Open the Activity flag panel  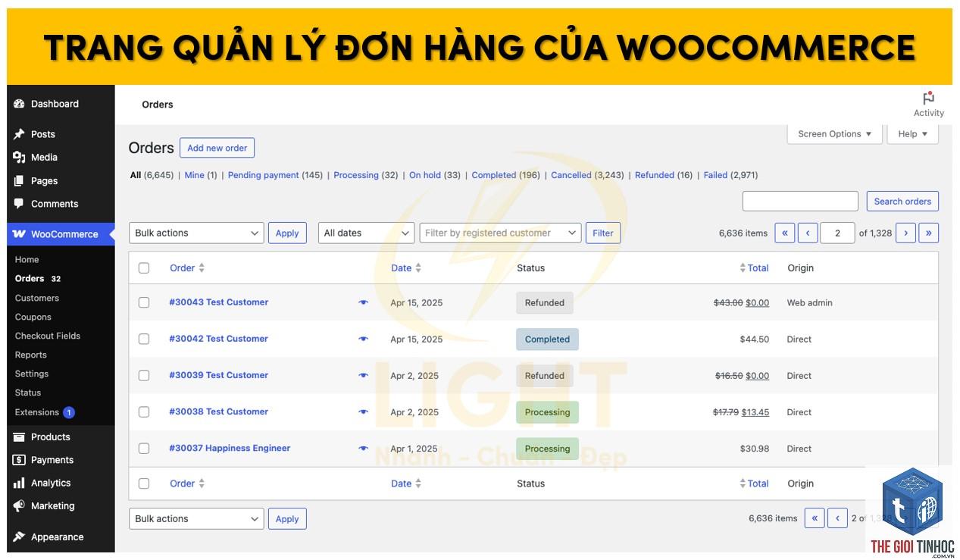(928, 105)
